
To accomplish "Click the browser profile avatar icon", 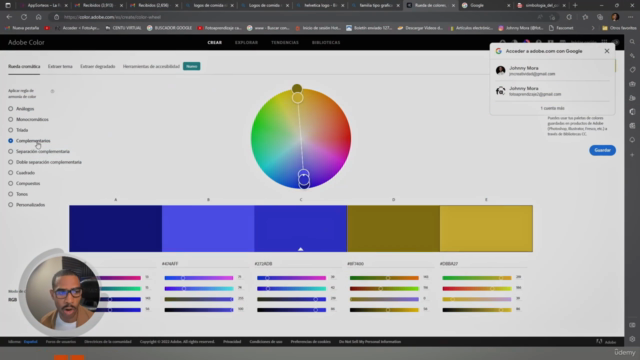I will pyautogui.click(x=615, y=17).
